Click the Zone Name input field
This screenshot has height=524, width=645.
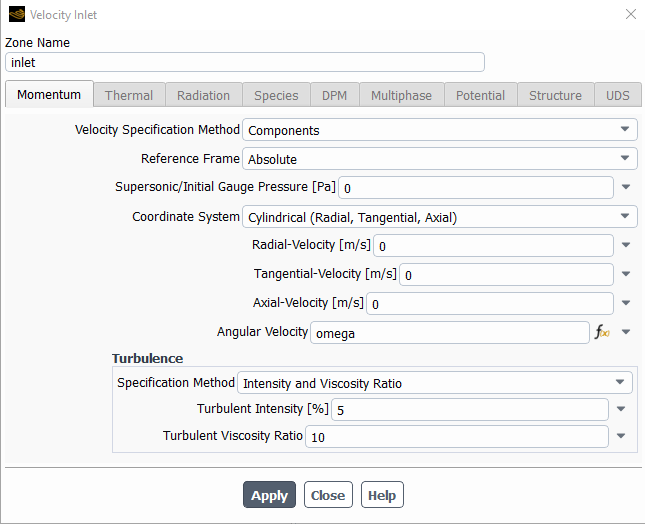(x=245, y=62)
